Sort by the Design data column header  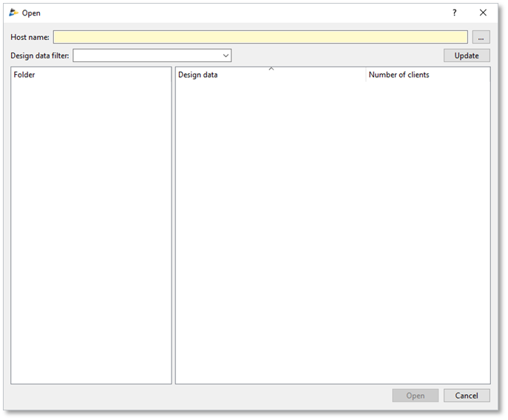(271, 75)
